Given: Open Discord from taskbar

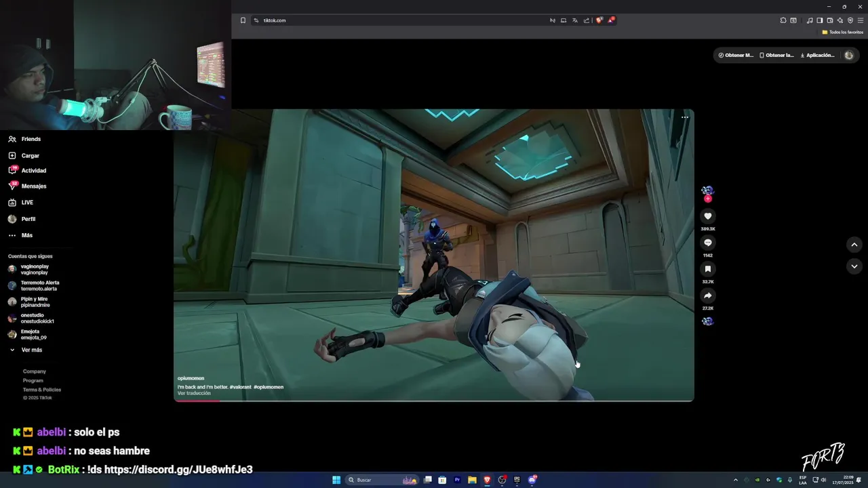Looking at the screenshot, I should [x=532, y=480].
